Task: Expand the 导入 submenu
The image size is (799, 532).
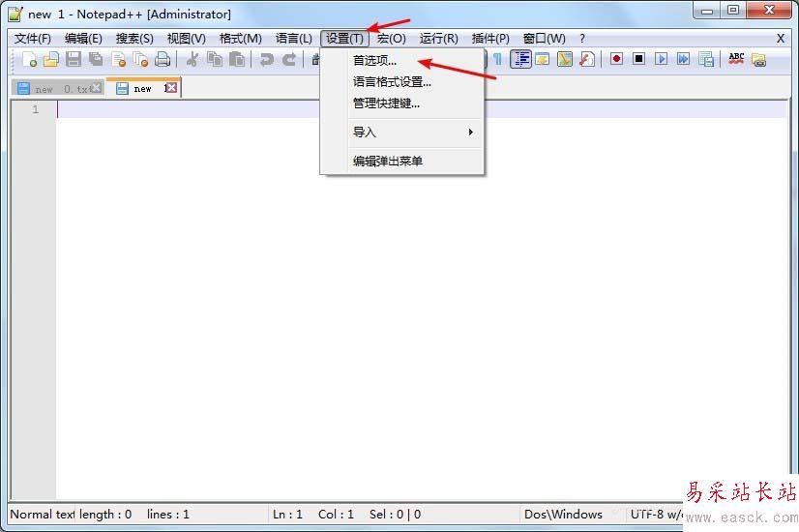Action: click(402, 132)
